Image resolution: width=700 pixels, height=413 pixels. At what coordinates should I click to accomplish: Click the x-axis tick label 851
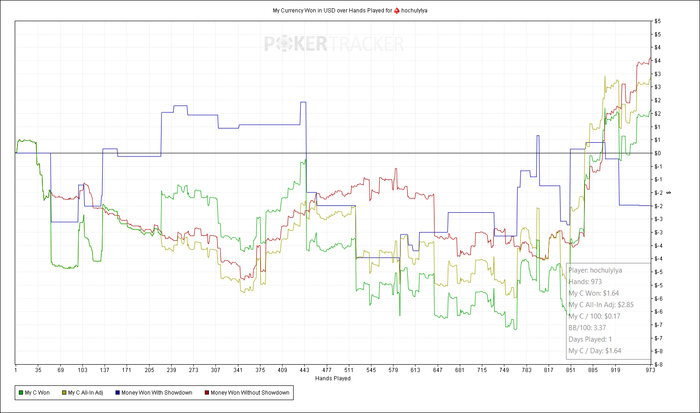click(x=571, y=370)
